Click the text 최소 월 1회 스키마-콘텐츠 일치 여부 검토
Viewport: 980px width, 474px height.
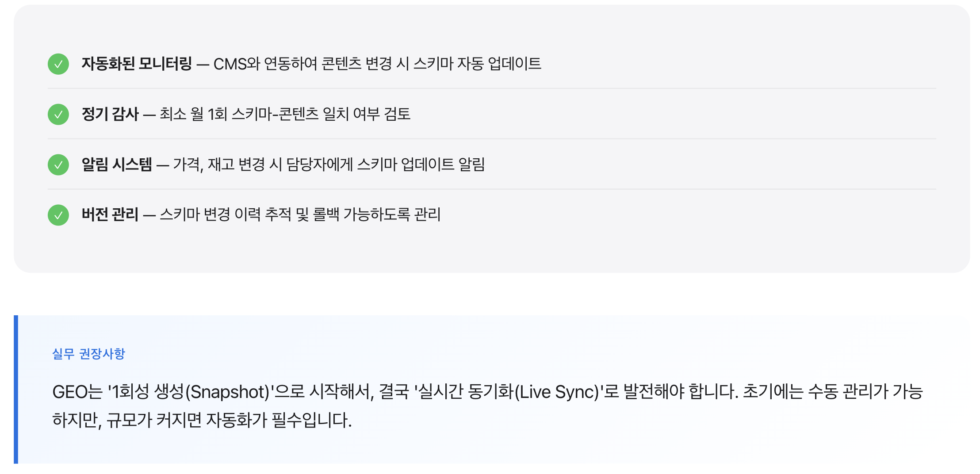pyautogui.click(x=285, y=115)
